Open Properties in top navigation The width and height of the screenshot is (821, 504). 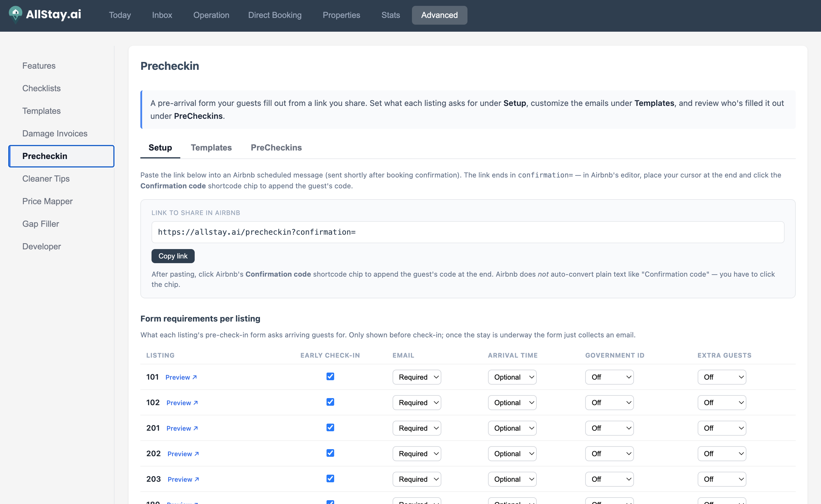coord(341,15)
